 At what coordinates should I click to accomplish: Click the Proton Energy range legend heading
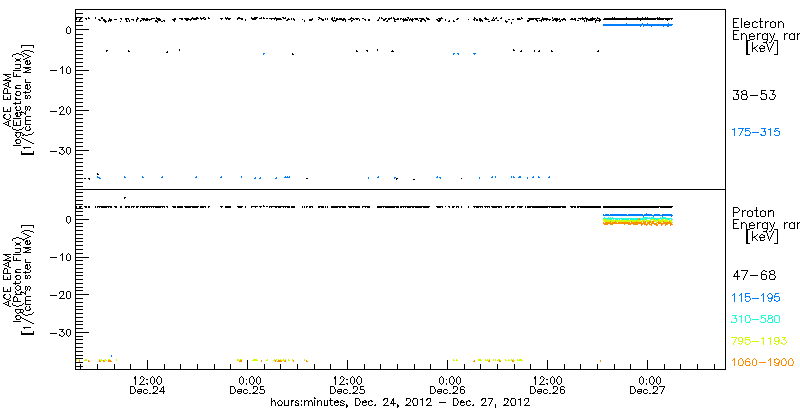tap(765, 224)
